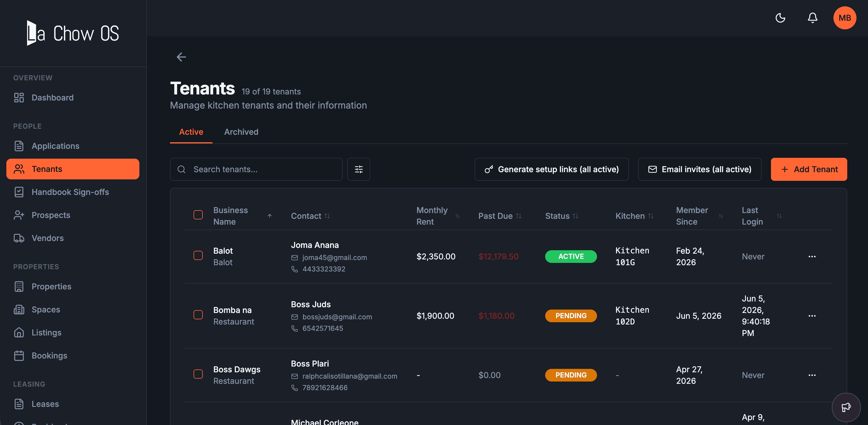The width and height of the screenshot is (868, 425).
Task: Click the La Chow OS logo
Action: [x=73, y=33]
